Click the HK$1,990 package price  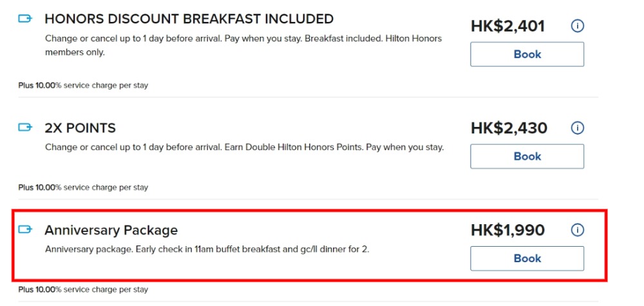point(507,230)
